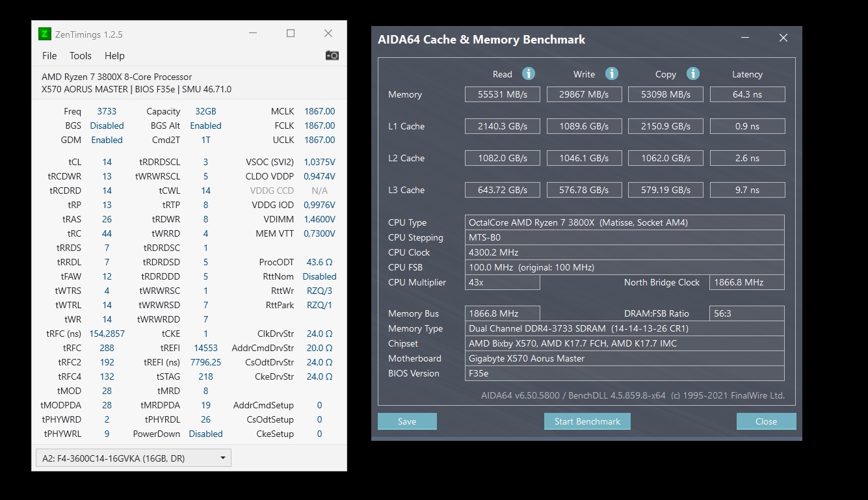This screenshot has height=500, width=868.
Task: Click DRAM:FSB Ratio field 56:3
Action: (x=747, y=313)
